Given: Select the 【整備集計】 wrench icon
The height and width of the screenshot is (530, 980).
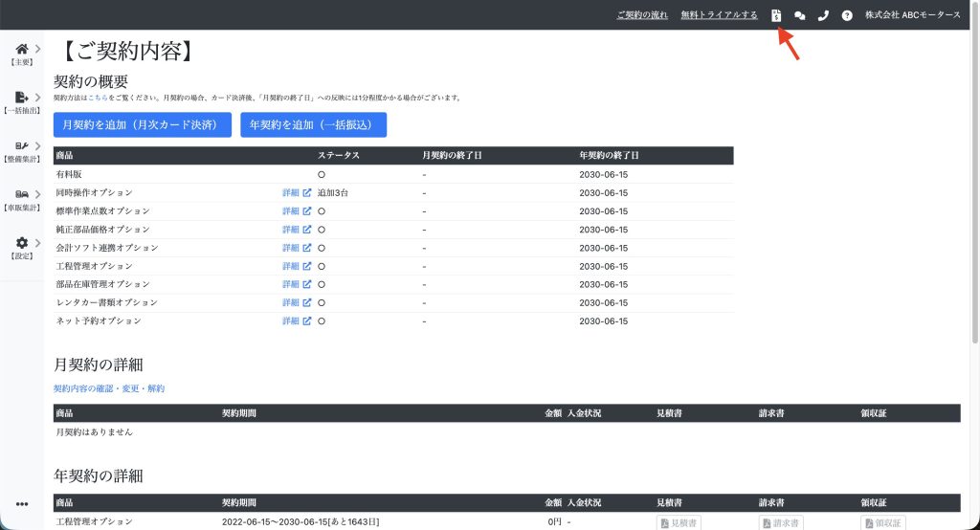Looking at the screenshot, I should click(22, 145).
